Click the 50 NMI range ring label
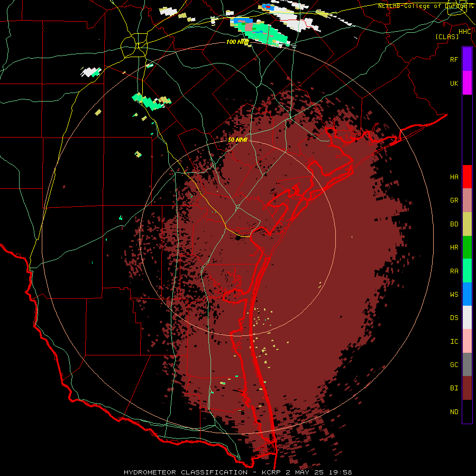Image resolution: width=476 pixels, height=476 pixels. click(x=237, y=140)
